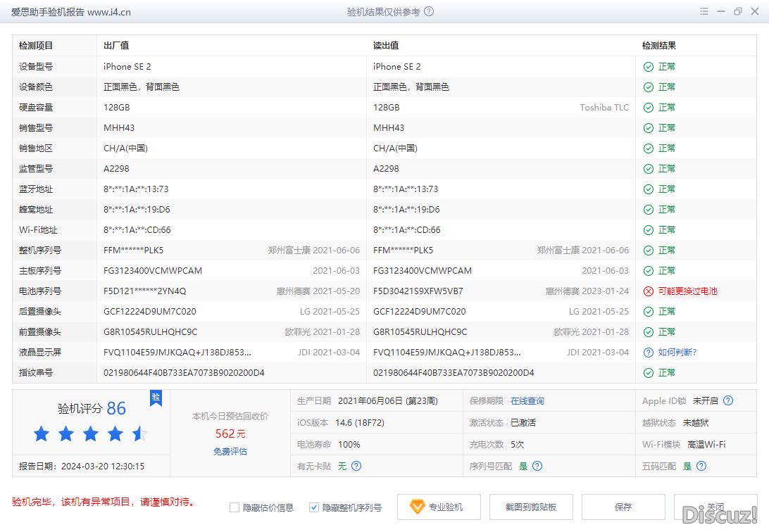Click the green check icon for 设备型号
The width and height of the screenshot is (769, 532).
coord(649,67)
